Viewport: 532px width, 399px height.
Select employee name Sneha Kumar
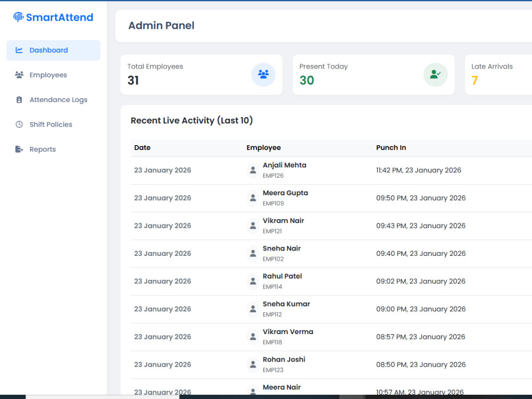[286, 304]
